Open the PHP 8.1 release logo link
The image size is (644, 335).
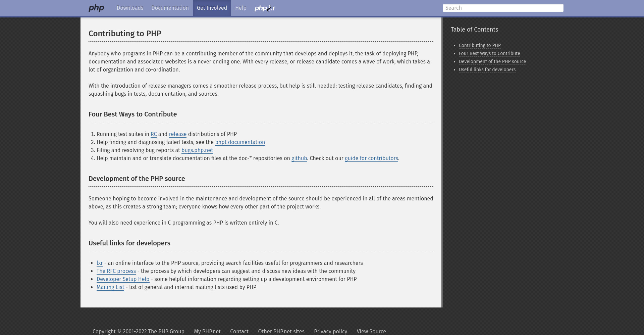(x=265, y=8)
